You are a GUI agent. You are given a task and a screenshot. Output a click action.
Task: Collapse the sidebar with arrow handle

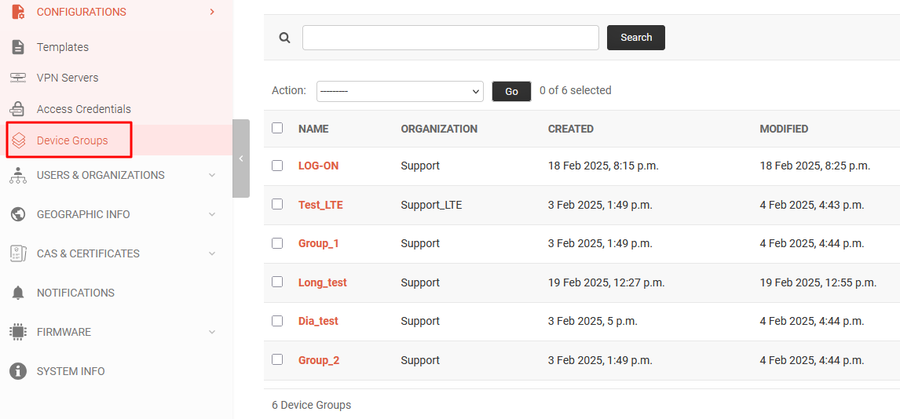pyautogui.click(x=241, y=158)
